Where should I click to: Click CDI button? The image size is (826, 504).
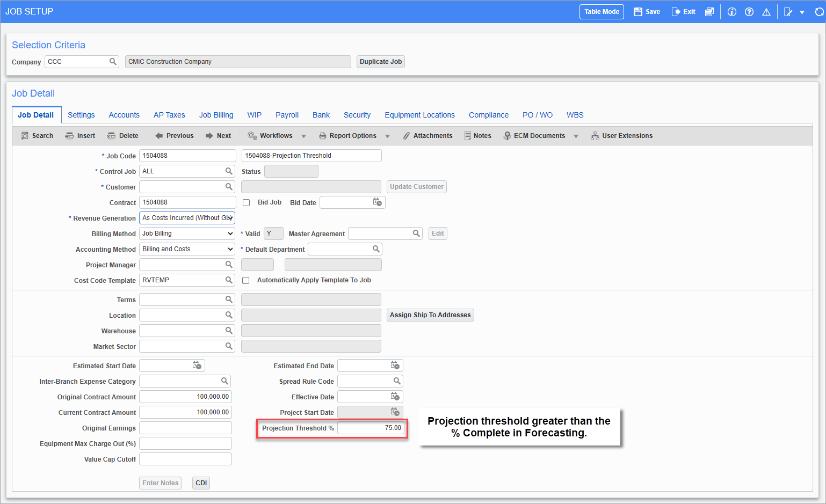pos(201,483)
